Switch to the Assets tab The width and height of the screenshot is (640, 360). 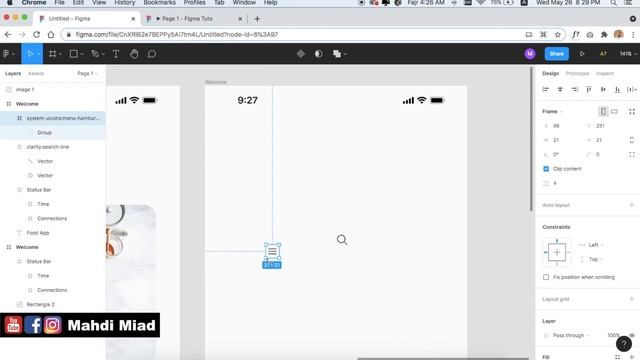[36, 73]
